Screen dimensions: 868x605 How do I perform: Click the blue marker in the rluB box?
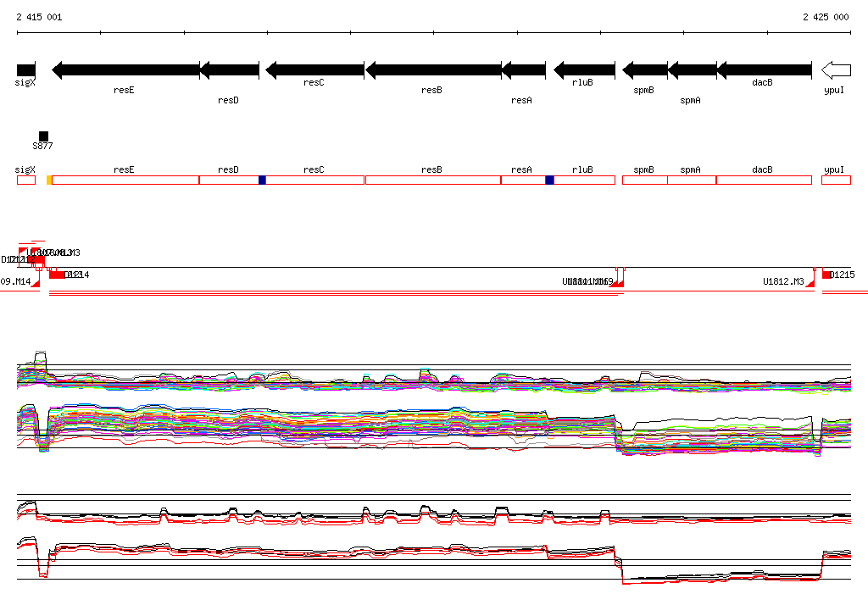point(549,180)
